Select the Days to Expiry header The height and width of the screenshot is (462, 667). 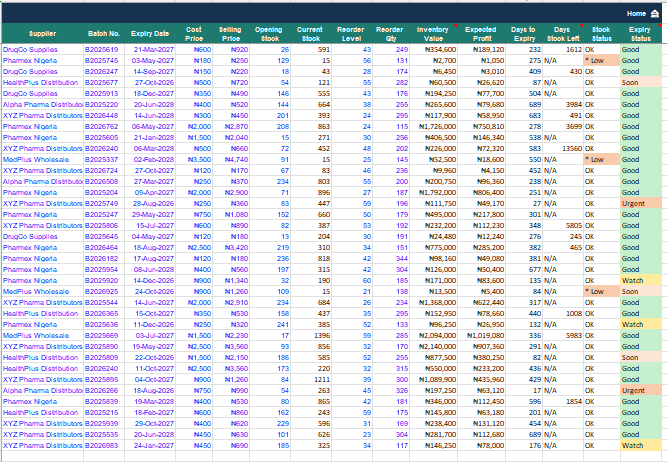coord(524,34)
